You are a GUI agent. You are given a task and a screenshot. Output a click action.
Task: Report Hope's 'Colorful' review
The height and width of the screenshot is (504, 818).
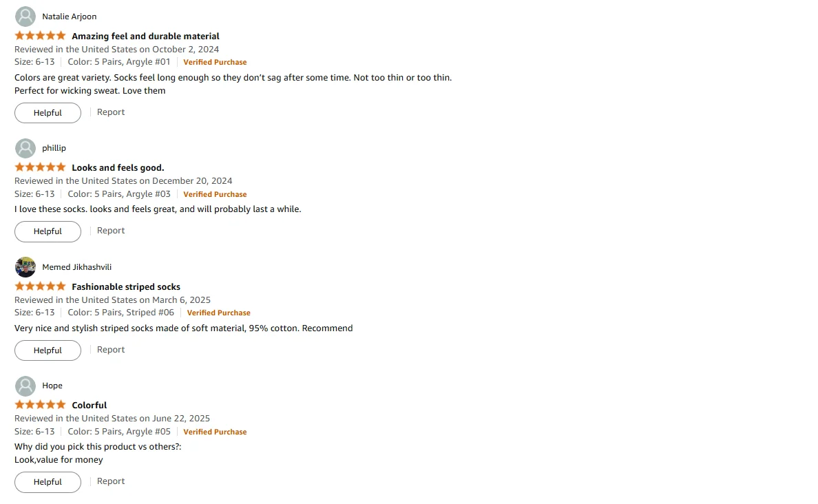pos(111,481)
